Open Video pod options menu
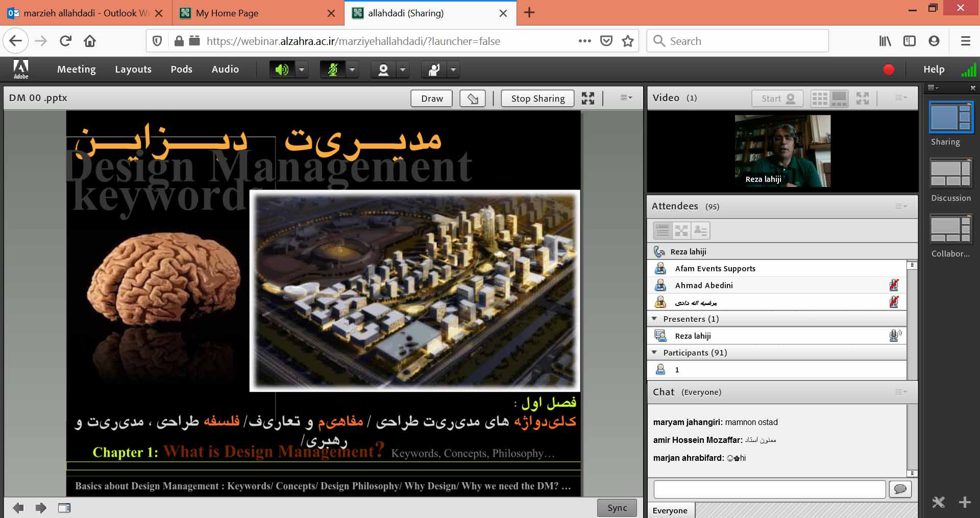Viewport: 980px width, 518px height. tap(901, 98)
